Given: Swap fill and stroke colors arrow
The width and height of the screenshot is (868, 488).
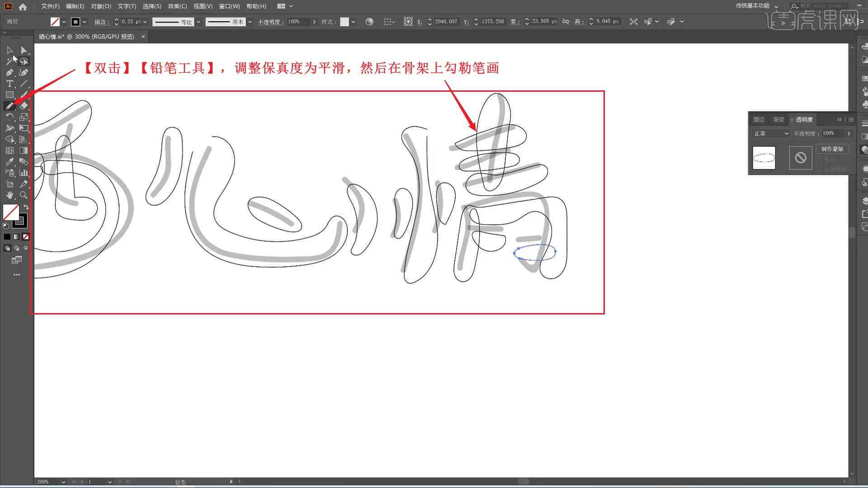Looking at the screenshot, I should pos(26,207).
